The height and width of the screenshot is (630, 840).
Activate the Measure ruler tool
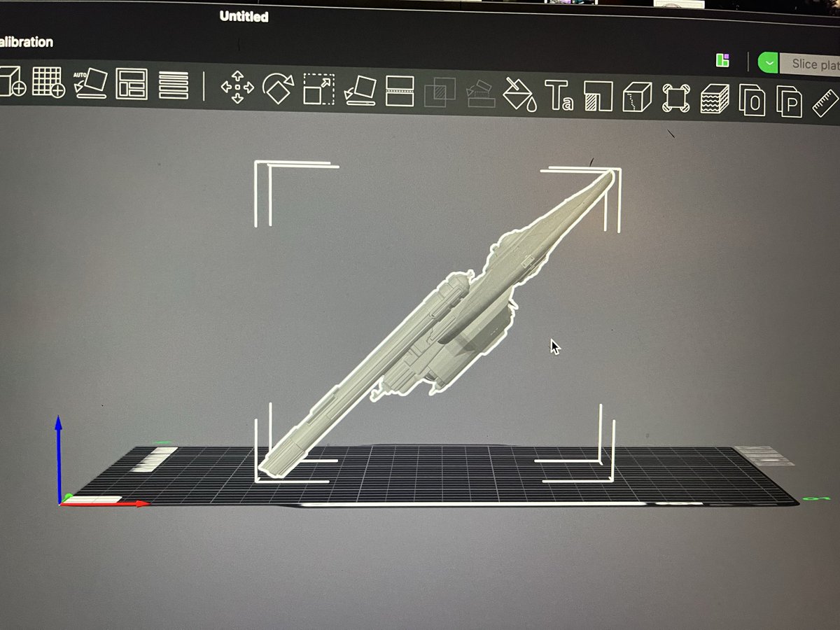pos(827,102)
